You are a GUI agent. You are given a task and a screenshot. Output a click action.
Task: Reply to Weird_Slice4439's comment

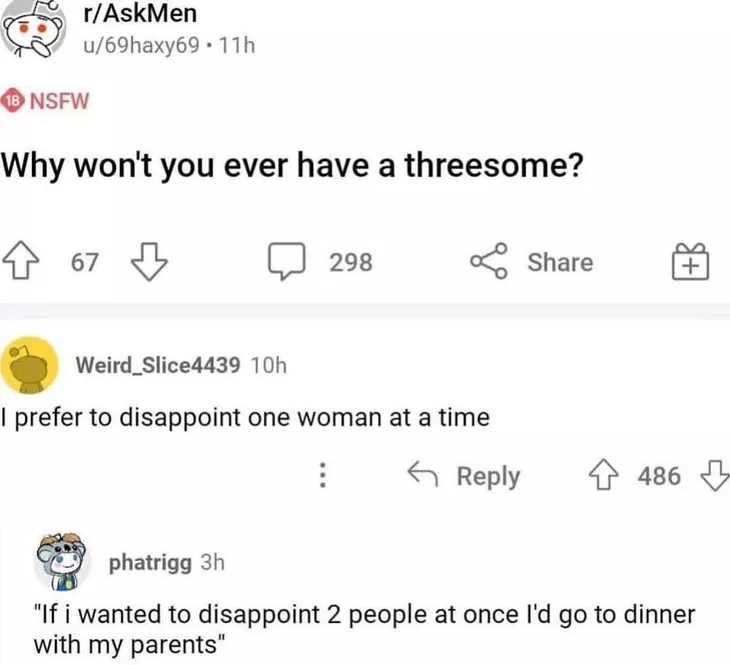coord(464,476)
